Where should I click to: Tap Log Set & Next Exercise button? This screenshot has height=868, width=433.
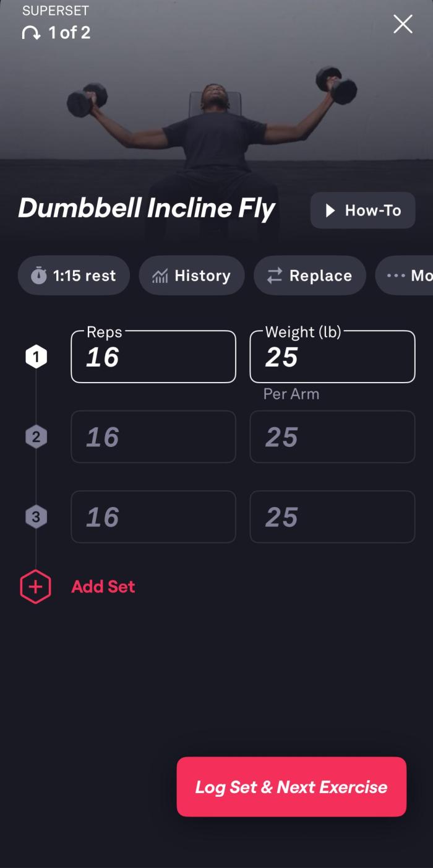tap(291, 786)
